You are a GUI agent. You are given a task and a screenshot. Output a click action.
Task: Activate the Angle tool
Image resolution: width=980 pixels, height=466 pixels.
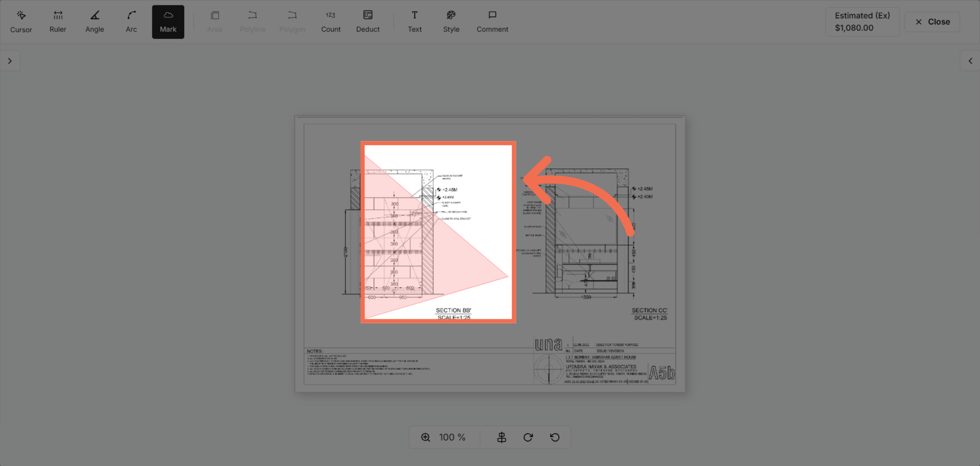tap(94, 22)
